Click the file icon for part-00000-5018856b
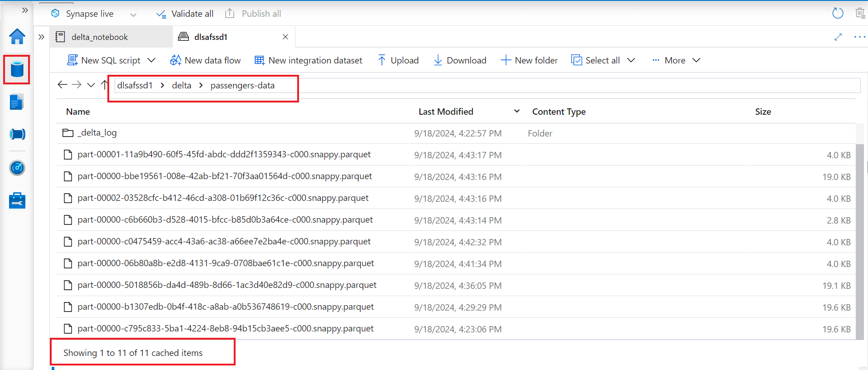This screenshot has width=868, height=370. pyautogui.click(x=68, y=285)
